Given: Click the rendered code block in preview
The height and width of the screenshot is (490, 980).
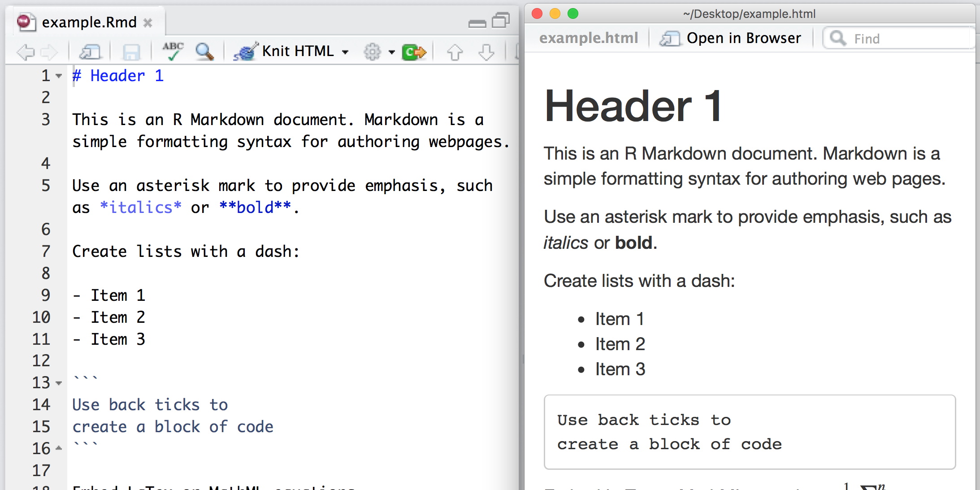Looking at the screenshot, I should [750, 432].
